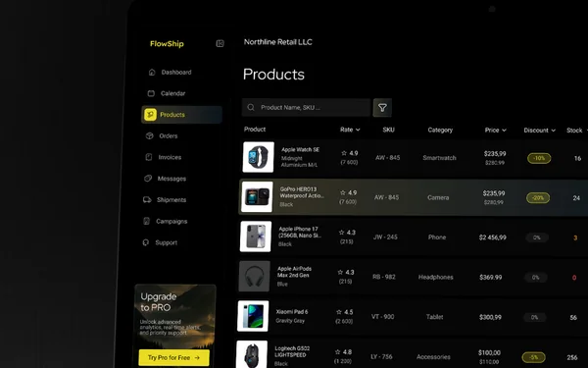
Task: Click Try Pro for Free button
Action: (174, 357)
